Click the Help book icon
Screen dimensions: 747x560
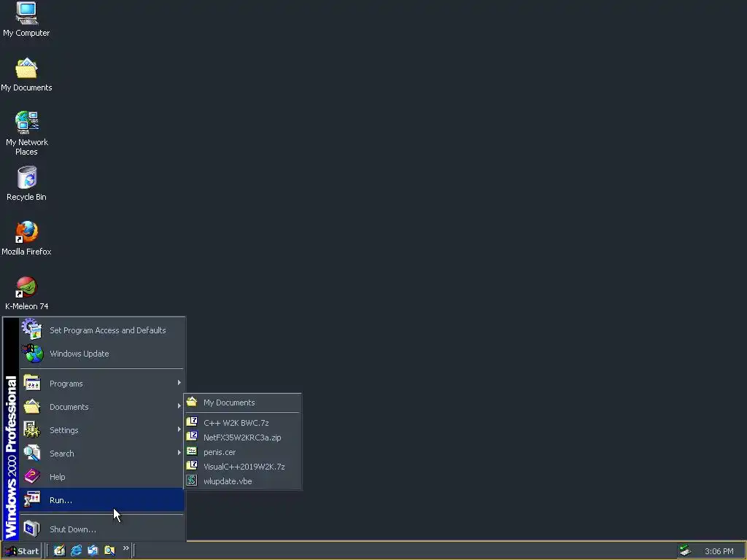(32, 476)
